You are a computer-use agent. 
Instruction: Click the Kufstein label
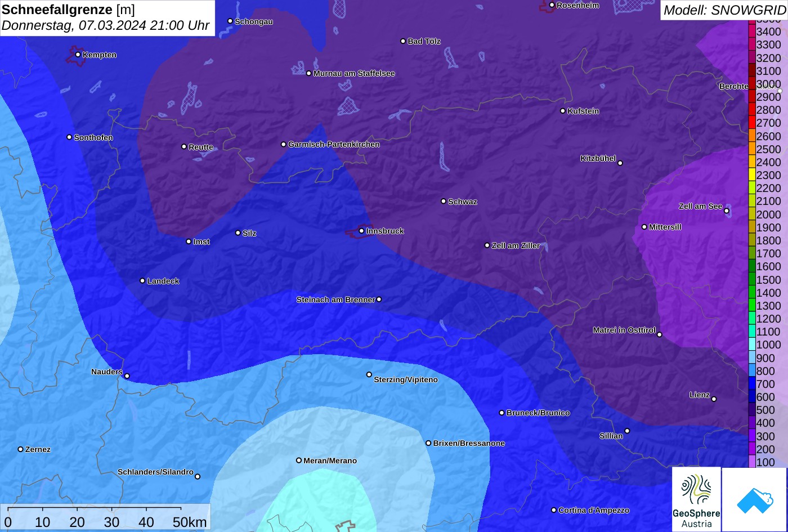[583, 111]
